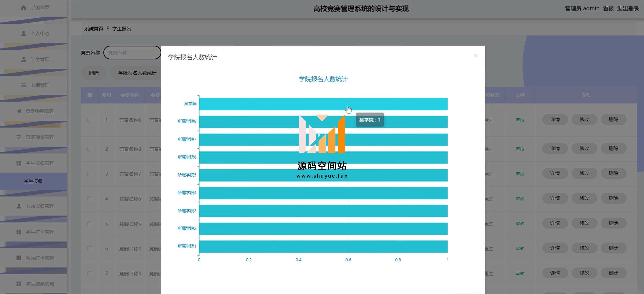
Task: Open 系统首页 menu item
Action: point(33,8)
